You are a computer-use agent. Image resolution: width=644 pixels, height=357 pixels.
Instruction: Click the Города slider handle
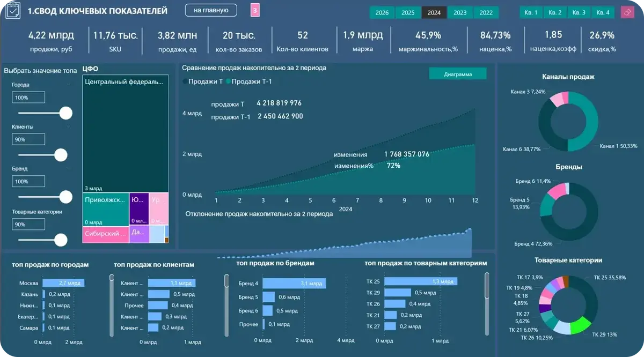[x=66, y=113]
